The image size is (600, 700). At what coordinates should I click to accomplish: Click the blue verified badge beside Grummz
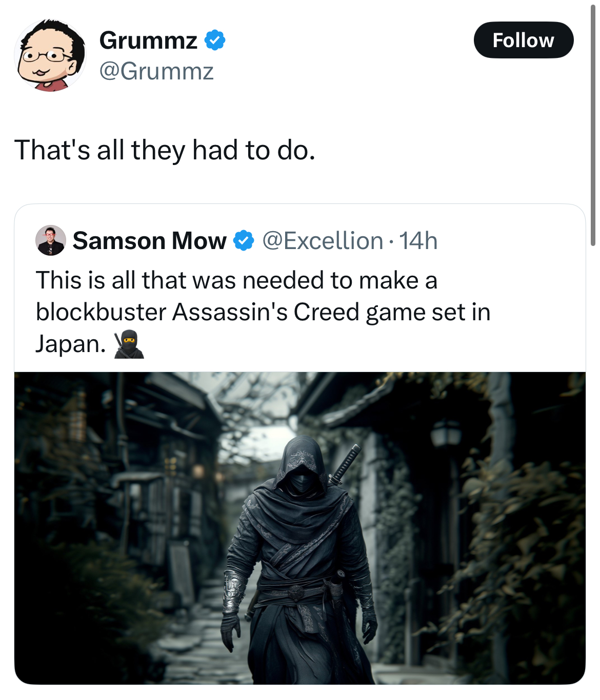215,40
